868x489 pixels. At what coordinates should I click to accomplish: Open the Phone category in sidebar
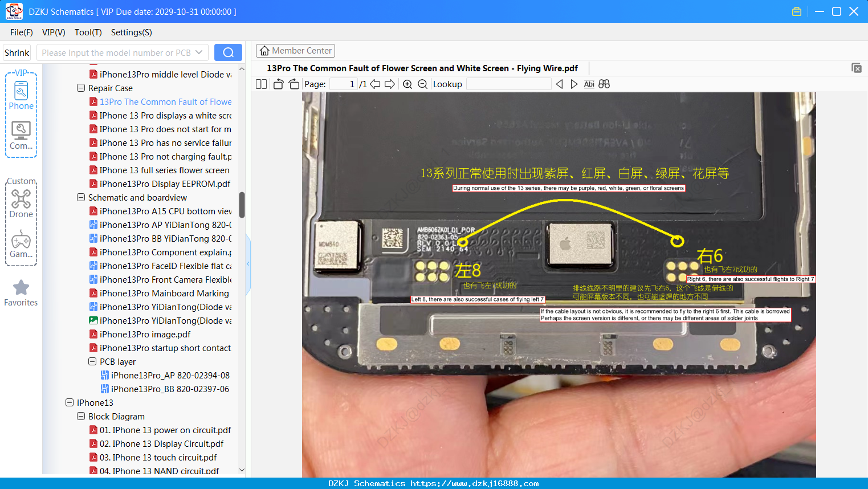21,95
